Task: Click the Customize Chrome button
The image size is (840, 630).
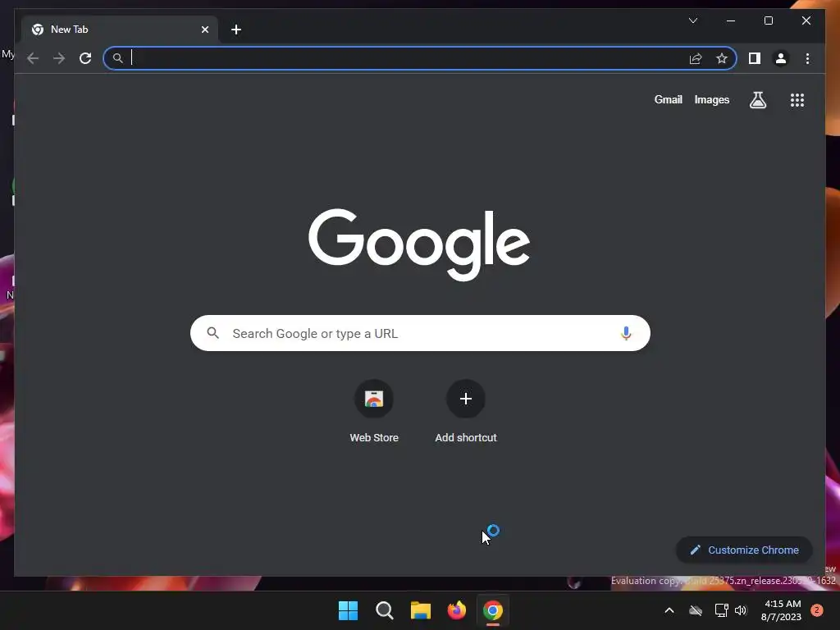Action: click(744, 550)
